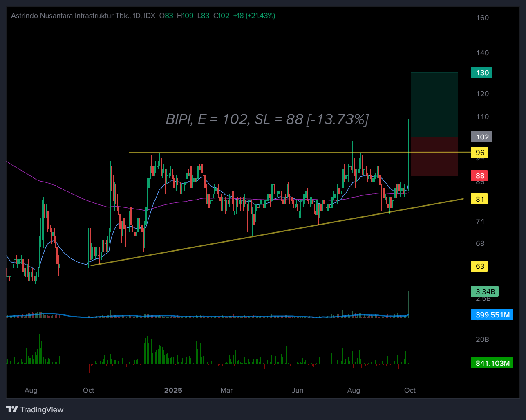Viewport: 526px width, 420px height.
Task: Click the green 841.103M indicator tag
Action: coord(492,363)
